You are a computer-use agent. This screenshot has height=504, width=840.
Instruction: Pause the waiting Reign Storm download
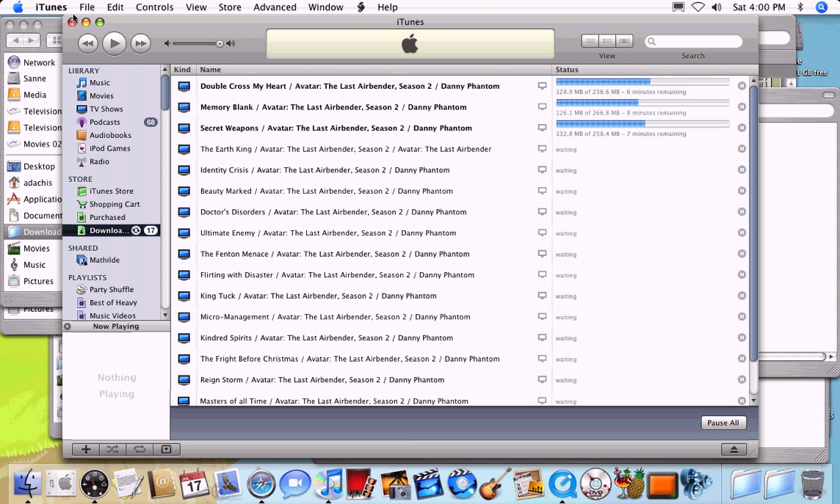pos(742,379)
